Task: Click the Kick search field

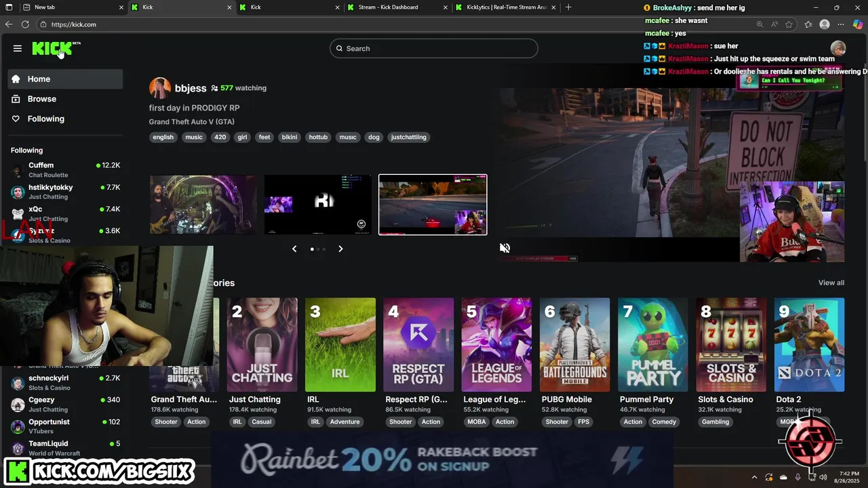Action: (434, 49)
